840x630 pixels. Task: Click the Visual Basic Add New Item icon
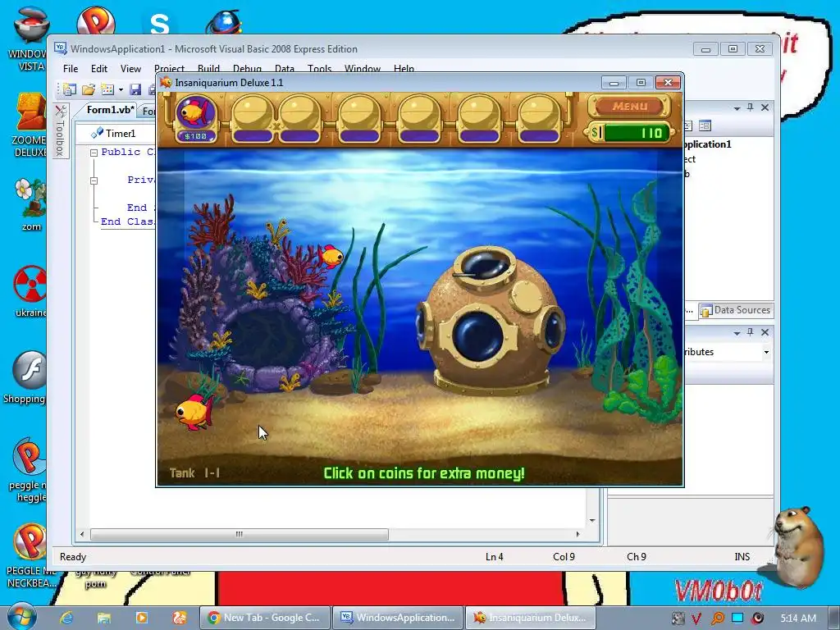coord(69,89)
